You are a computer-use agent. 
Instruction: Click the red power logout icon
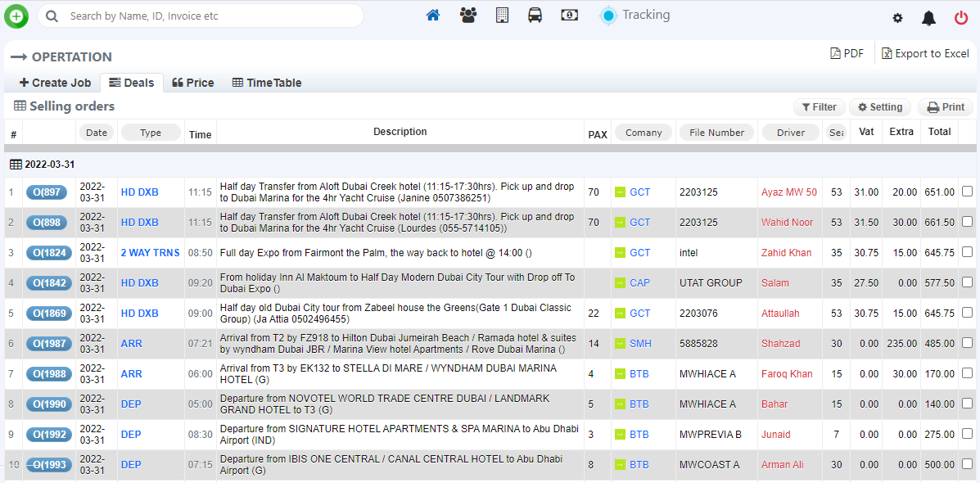click(961, 18)
